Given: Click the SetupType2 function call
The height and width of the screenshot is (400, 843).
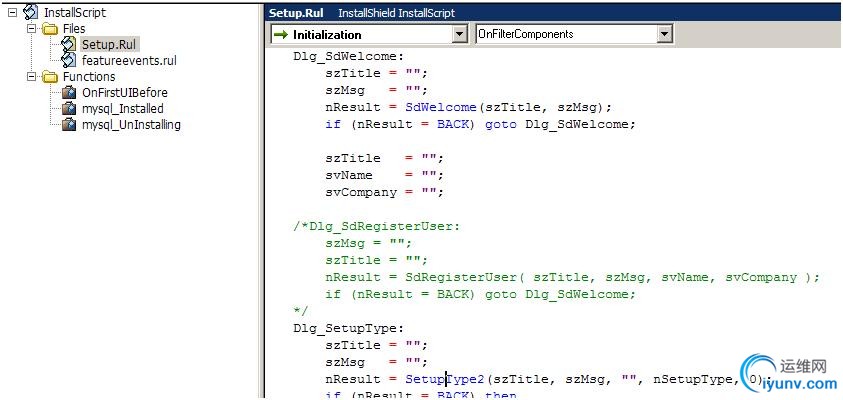Looking at the screenshot, I should 445,380.
